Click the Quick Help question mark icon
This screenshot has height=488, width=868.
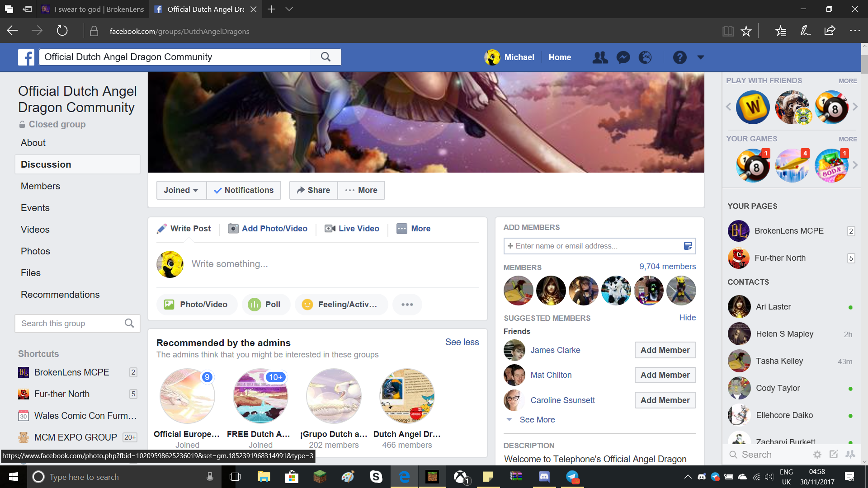click(x=679, y=57)
